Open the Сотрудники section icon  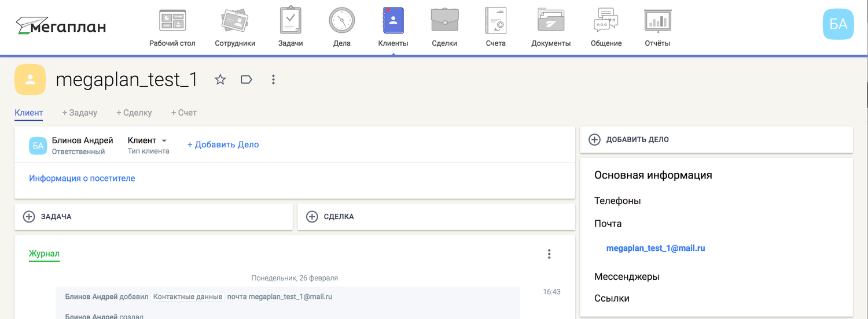[234, 21]
